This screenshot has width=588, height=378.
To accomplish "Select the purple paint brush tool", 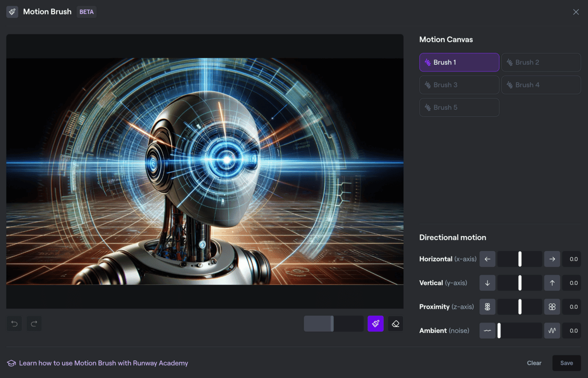I will click(375, 324).
